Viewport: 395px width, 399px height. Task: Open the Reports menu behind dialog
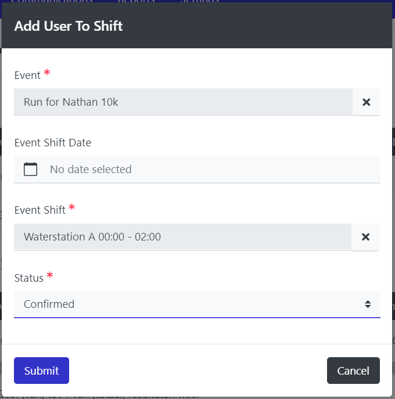(x=136, y=1)
